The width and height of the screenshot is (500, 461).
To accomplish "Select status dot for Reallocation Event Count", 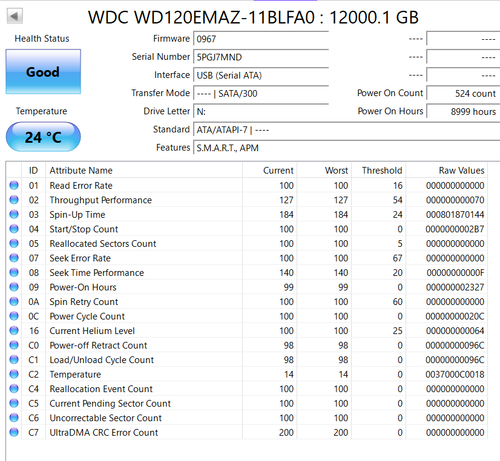I will tap(14, 389).
